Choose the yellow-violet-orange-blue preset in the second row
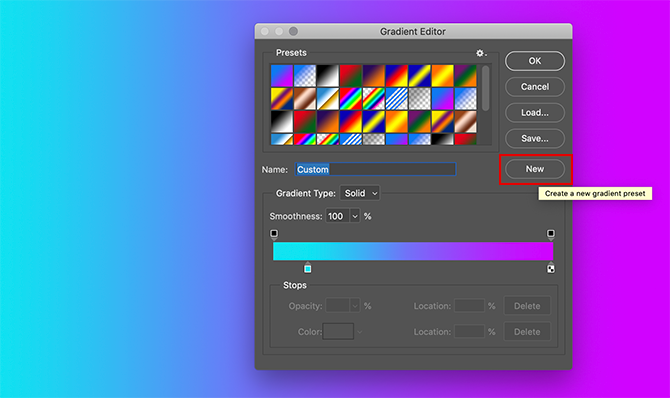 282,99
